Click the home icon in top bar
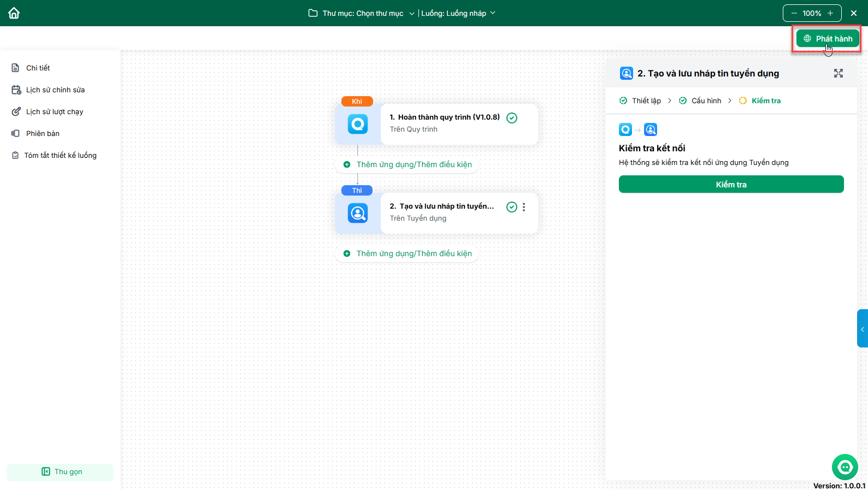868x490 pixels. pyautogui.click(x=14, y=13)
